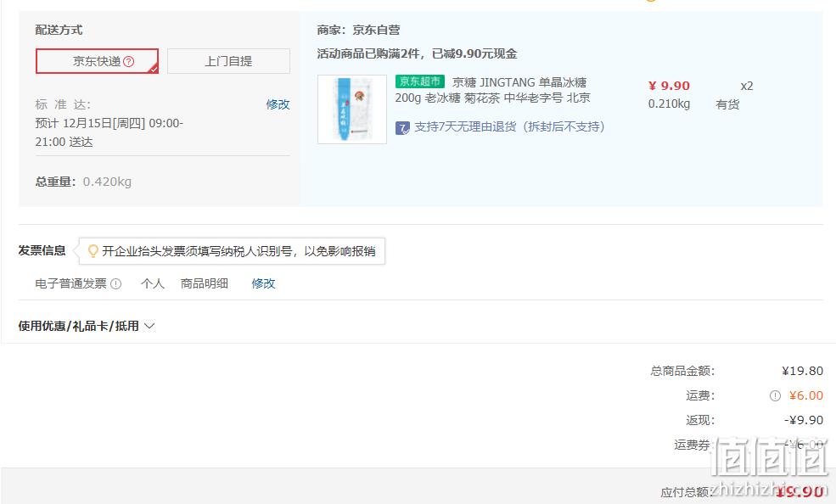836x504 pixels.
Task: Open the 冰糖 product thumbnail
Action: [352, 109]
